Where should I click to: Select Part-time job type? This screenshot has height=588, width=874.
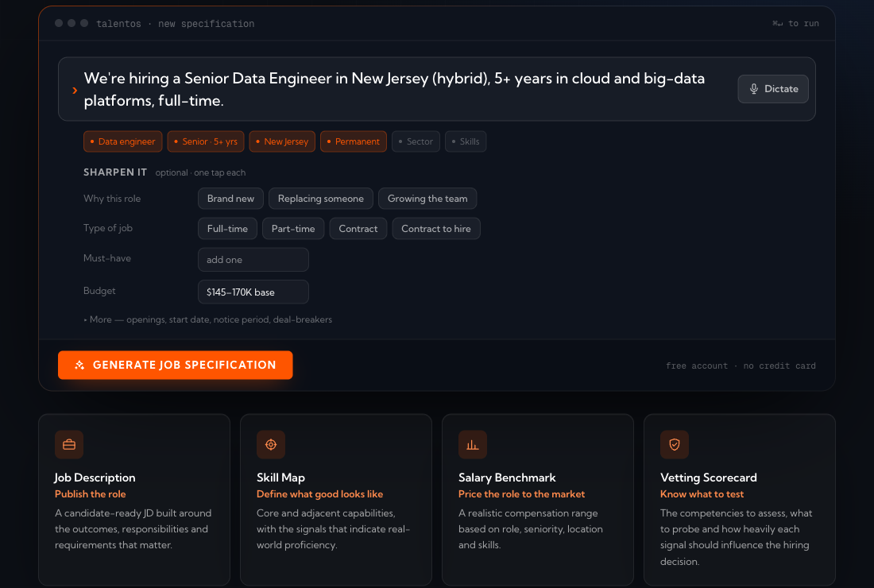293,229
